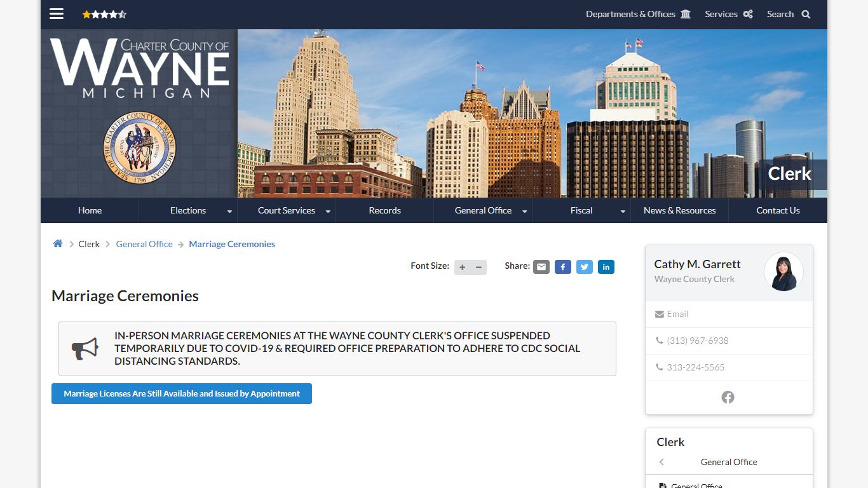Open the hamburger menu icon
868x488 pixels.
(x=57, y=14)
